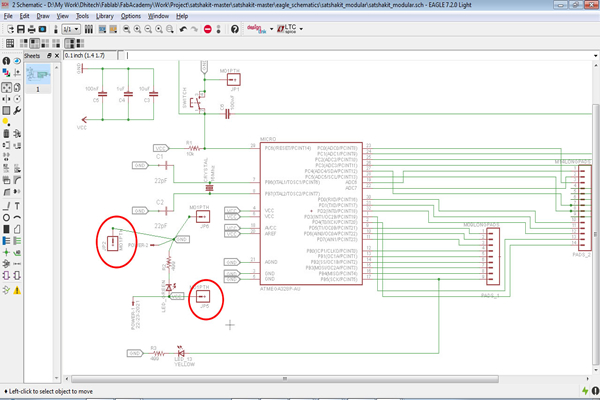The image size is (600, 400).
Task: Click the Zoom to fit icon
Action: 127,29
